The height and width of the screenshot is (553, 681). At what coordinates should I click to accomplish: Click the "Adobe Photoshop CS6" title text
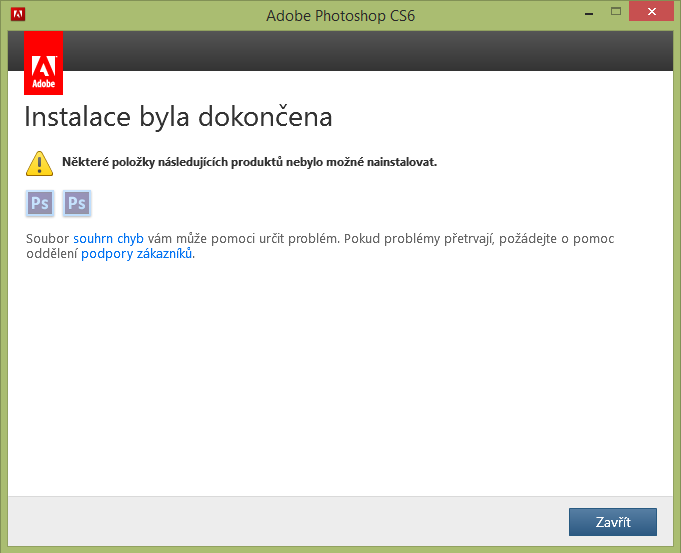coord(340,15)
